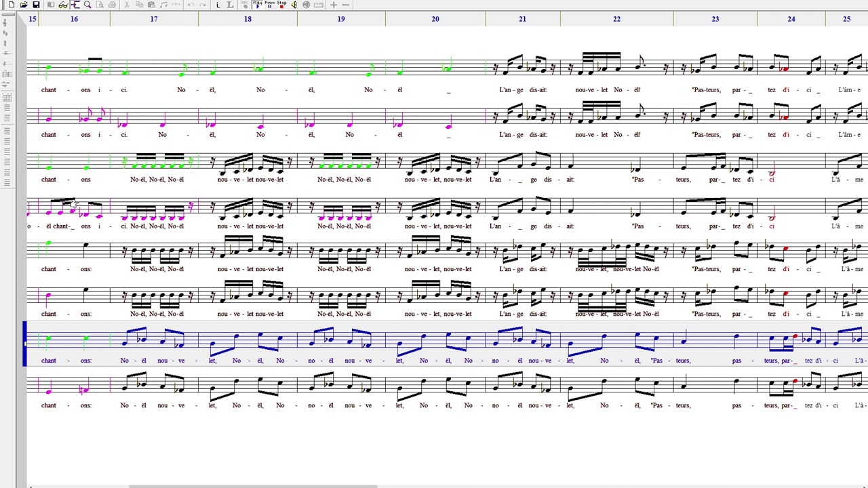The image size is (868, 488).
Task: Click measure number 22 in the ruler
Action: tap(616, 19)
